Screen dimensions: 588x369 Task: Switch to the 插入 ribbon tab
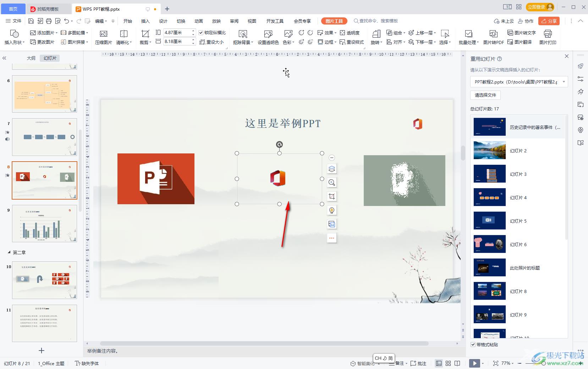tap(145, 21)
